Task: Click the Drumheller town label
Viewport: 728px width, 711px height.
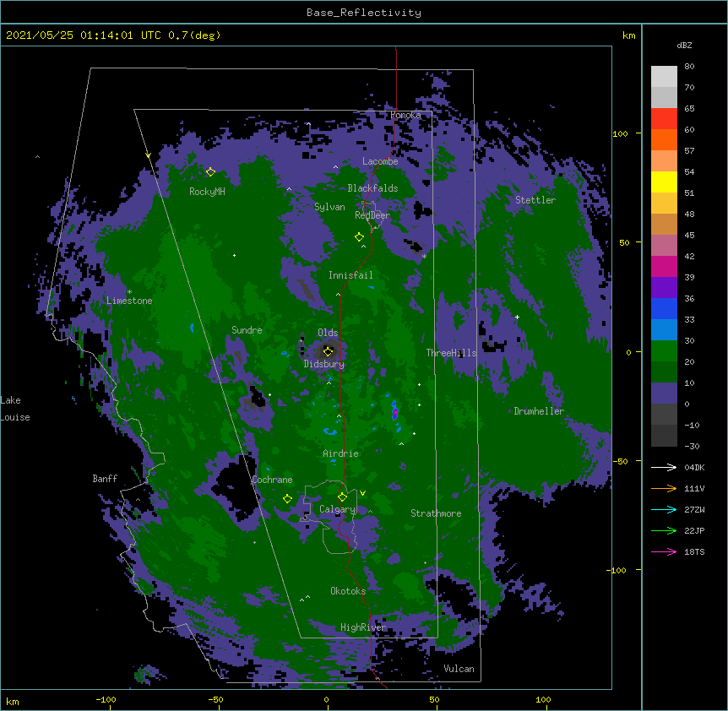Action: [539, 411]
